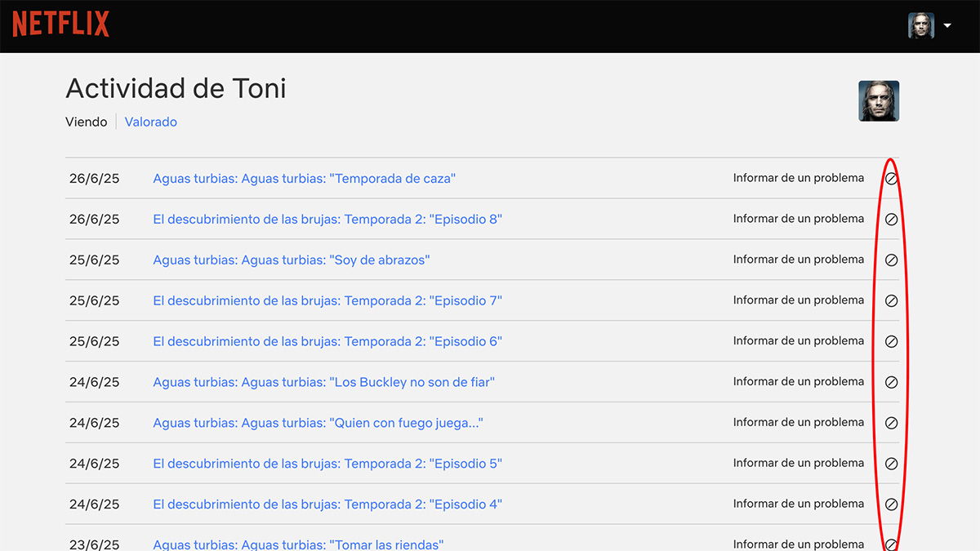Open Aguas turbias "Soy de abrazos" link

[292, 260]
